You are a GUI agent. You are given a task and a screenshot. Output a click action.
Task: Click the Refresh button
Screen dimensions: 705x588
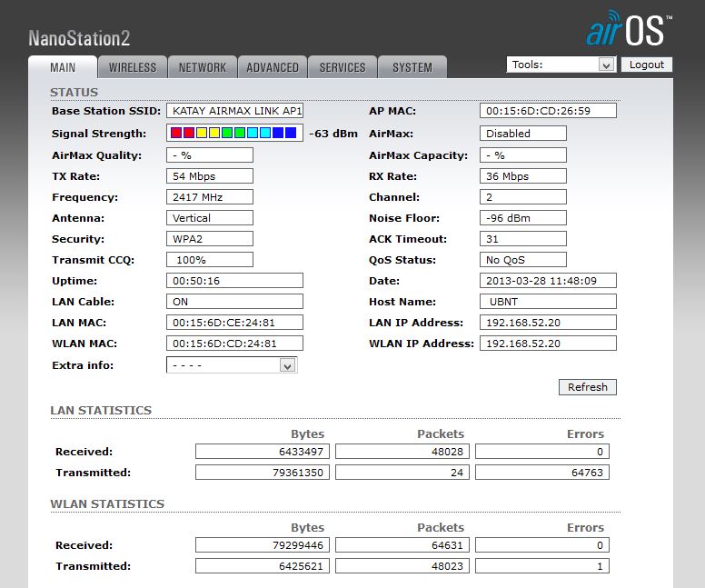click(587, 387)
